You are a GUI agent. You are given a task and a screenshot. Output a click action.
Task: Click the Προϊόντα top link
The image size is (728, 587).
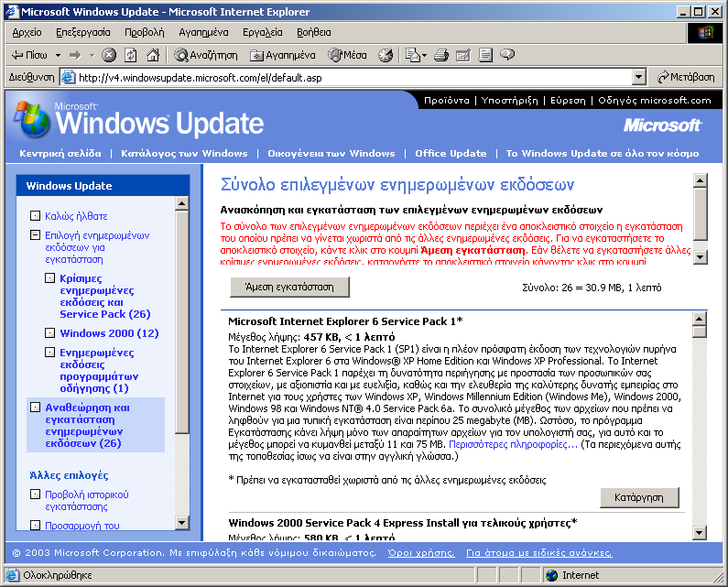447,101
